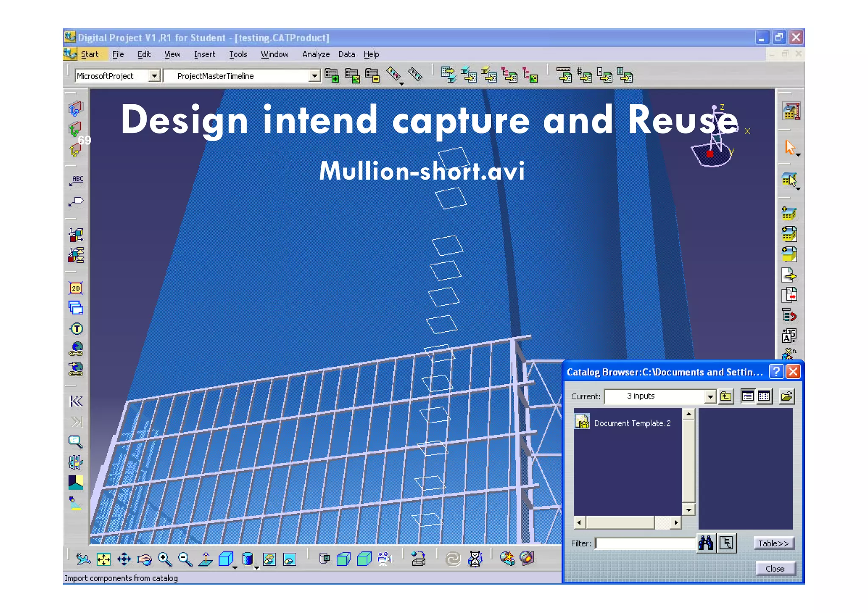Select the Rotate view icon
This screenshot has height=613, width=868.
(144, 560)
